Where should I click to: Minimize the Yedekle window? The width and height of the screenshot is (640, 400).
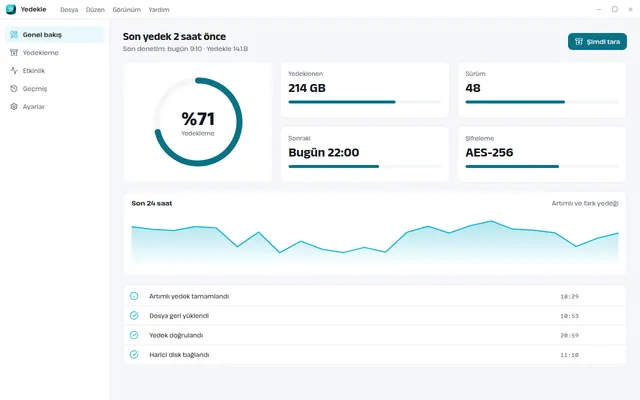[599, 9]
